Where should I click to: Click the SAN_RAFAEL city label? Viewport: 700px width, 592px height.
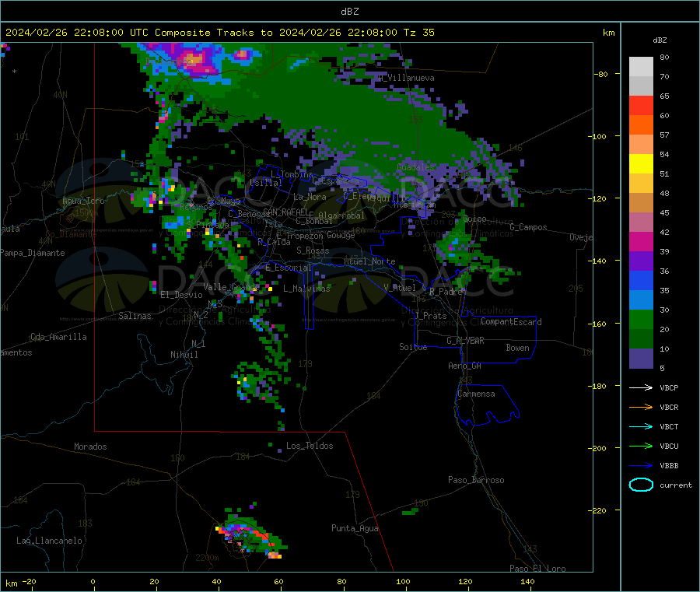(x=285, y=212)
